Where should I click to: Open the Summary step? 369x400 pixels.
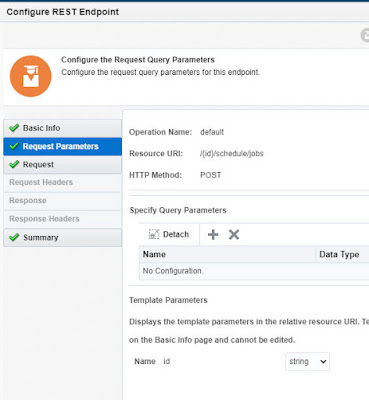tap(62, 238)
